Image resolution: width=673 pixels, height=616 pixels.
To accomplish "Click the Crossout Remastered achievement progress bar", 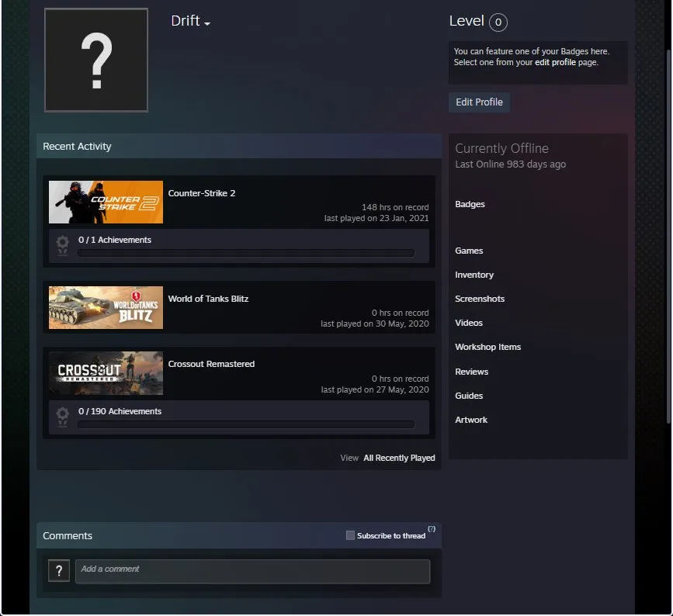I will (246, 424).
